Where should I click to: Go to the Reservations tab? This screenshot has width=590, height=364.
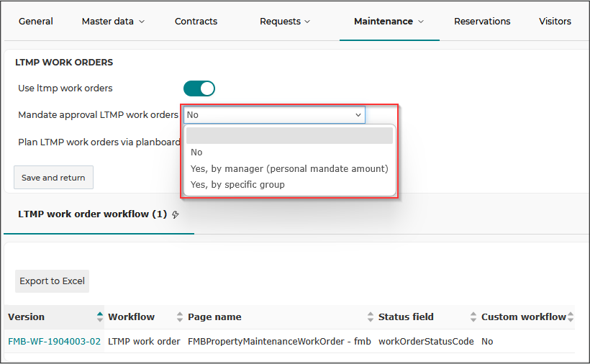point(482,22)
